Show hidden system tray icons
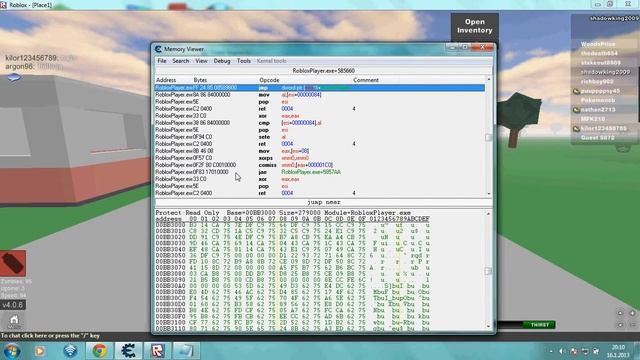640x360 pixels. coord(551,351)
